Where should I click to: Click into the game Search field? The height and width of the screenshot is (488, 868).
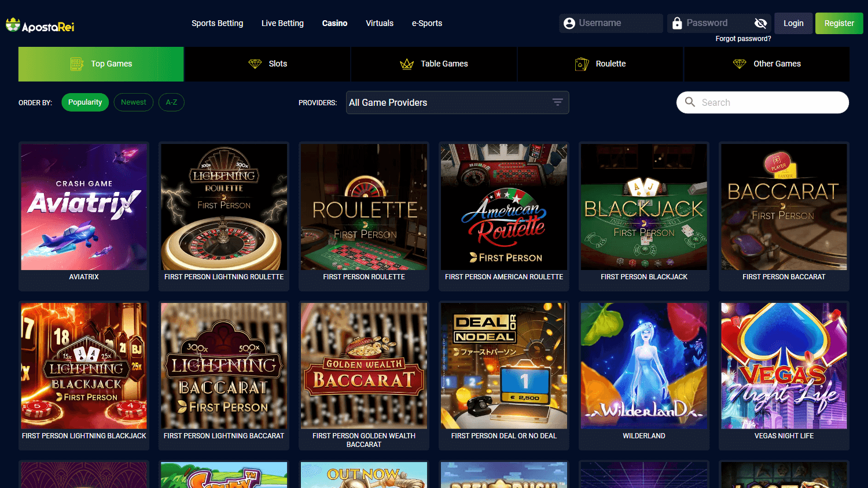763,102
